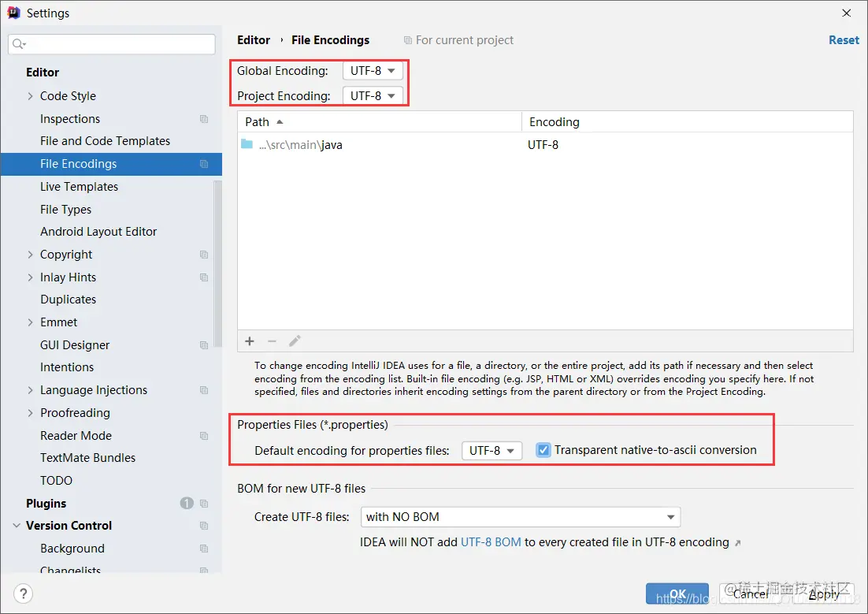
Task: Click the add path plus icon
Action: pos(250,340)
